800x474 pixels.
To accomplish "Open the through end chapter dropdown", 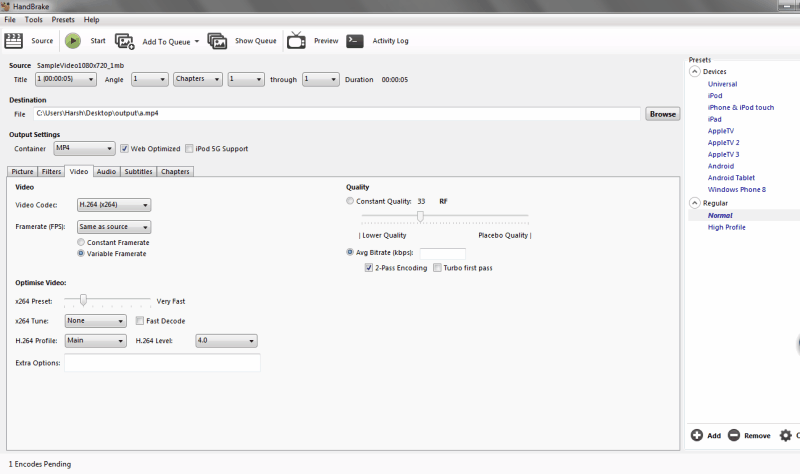I will click(x=320, y=79).
